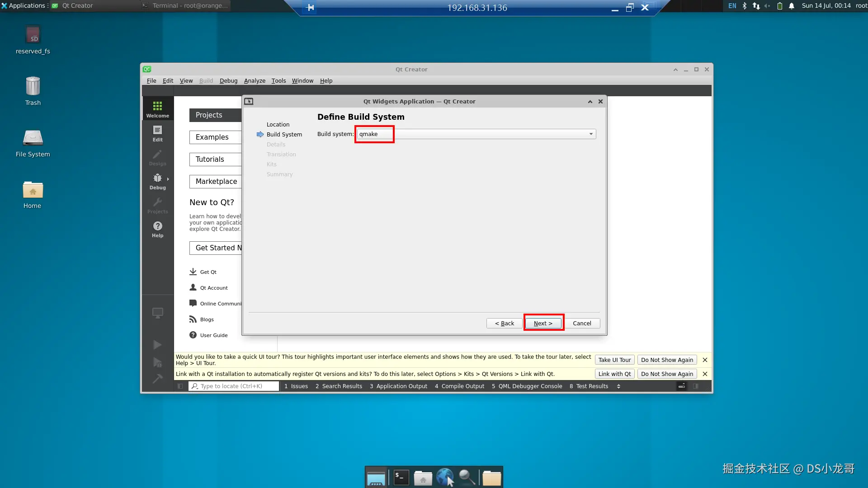868x488 pixels.
Task: Toggle output pane maximize button
Action: [x=682, y=386]
